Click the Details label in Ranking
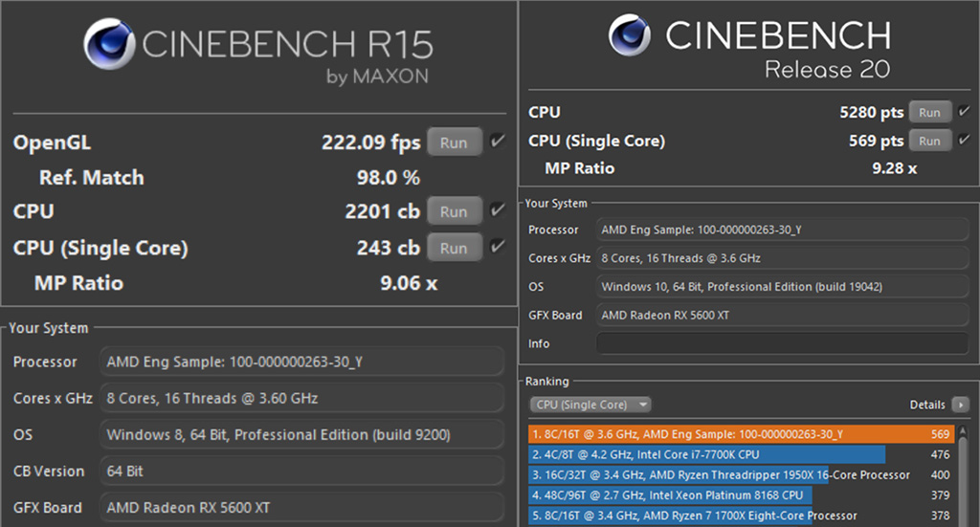 (926, 405)
